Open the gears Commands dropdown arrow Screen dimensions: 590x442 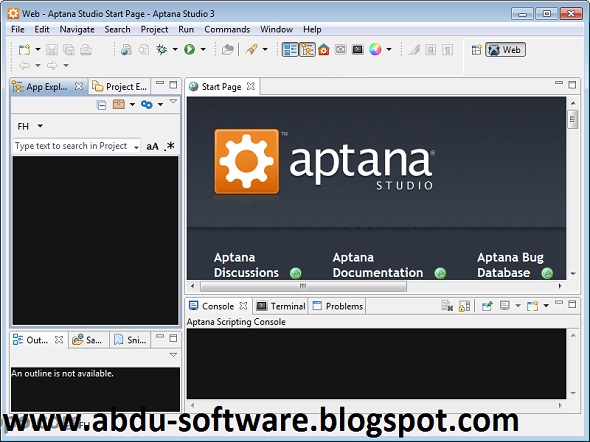click(160, 105)
